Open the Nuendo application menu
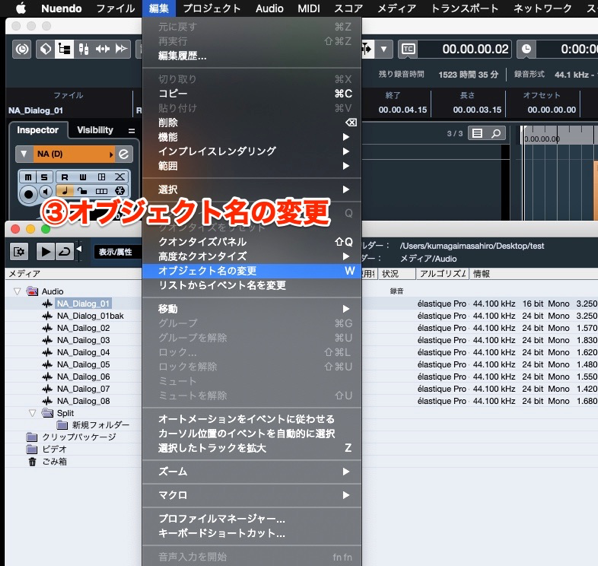Image resolution: width=598 pixels, height=566 pixels. click(x=61, y=8)
